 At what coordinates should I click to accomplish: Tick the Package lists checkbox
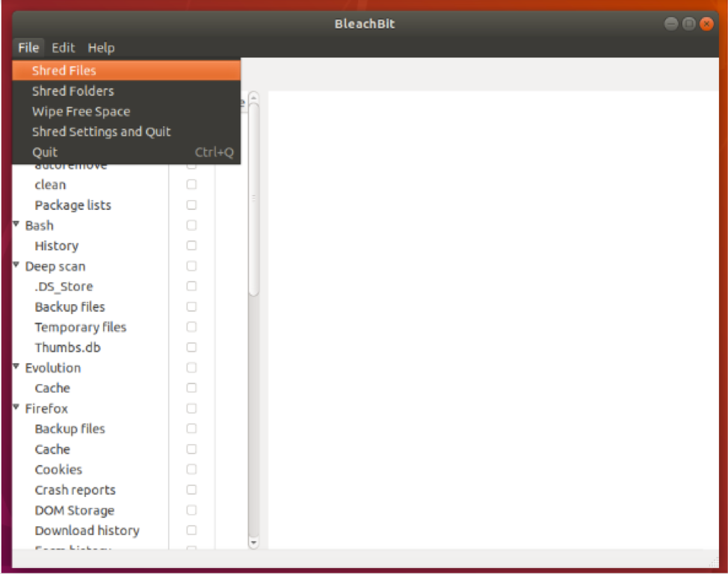191,205
